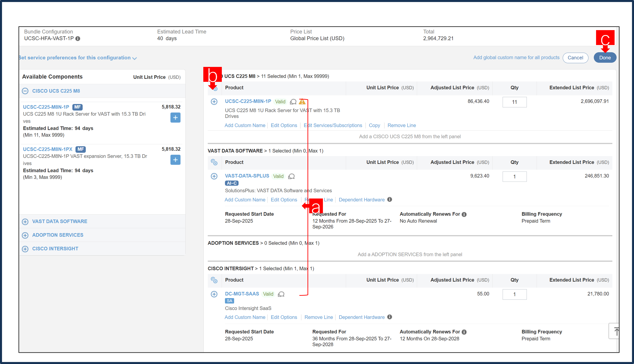Open Add global custom name for all products
The height and width of the screenshot is (364, 634).
[x=516, y=57]
